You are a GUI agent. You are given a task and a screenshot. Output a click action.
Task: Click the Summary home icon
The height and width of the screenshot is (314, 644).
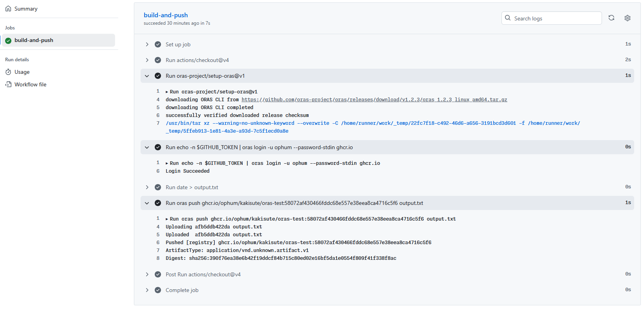(x=8, y=9)
